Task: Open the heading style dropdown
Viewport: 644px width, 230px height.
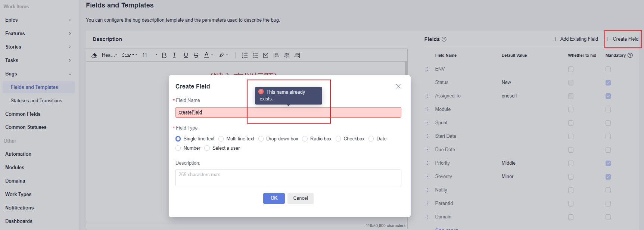Action: tap(109, 55)
